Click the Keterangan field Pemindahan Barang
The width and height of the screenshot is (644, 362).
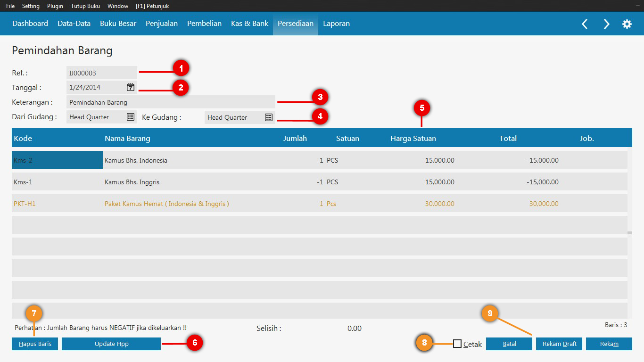tap(171, 102)
